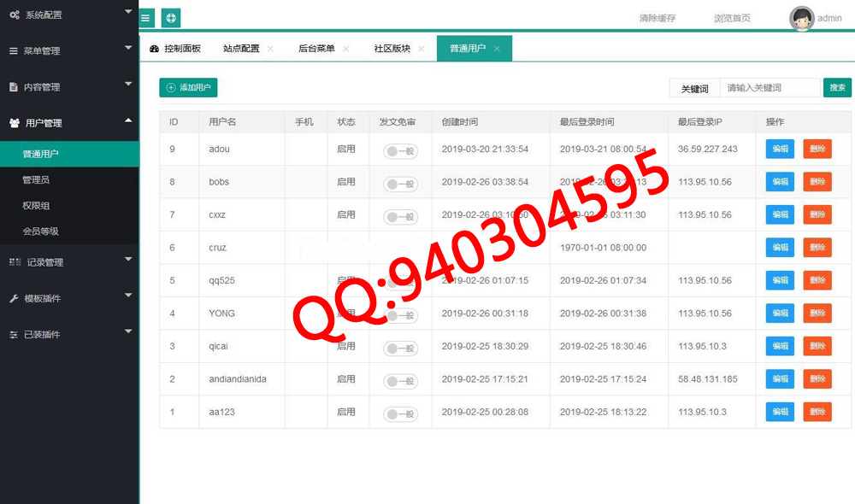The image size is (855, 504).
Task: Click 编辑 button for user adou
Action: pyautogui.click(x=780, y=149)
